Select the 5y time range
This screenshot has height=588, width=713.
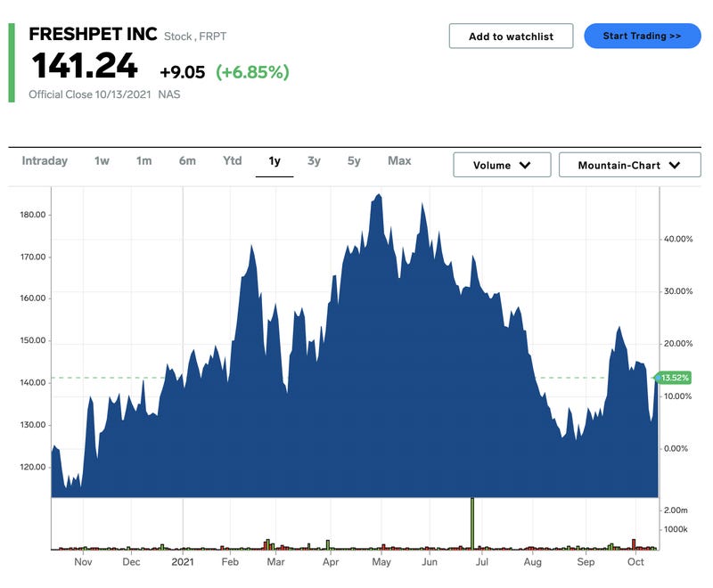coord(354,161)
